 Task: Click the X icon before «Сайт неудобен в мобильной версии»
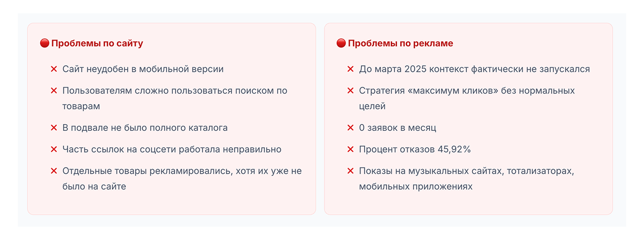pos(54,69)
